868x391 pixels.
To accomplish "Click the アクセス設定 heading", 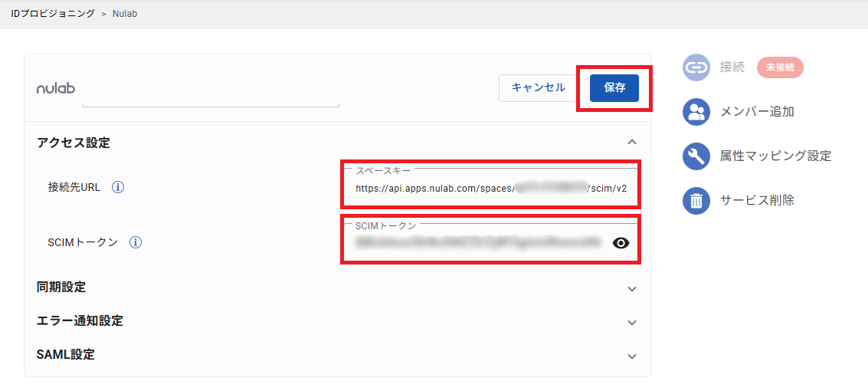I will click(74, 143).
